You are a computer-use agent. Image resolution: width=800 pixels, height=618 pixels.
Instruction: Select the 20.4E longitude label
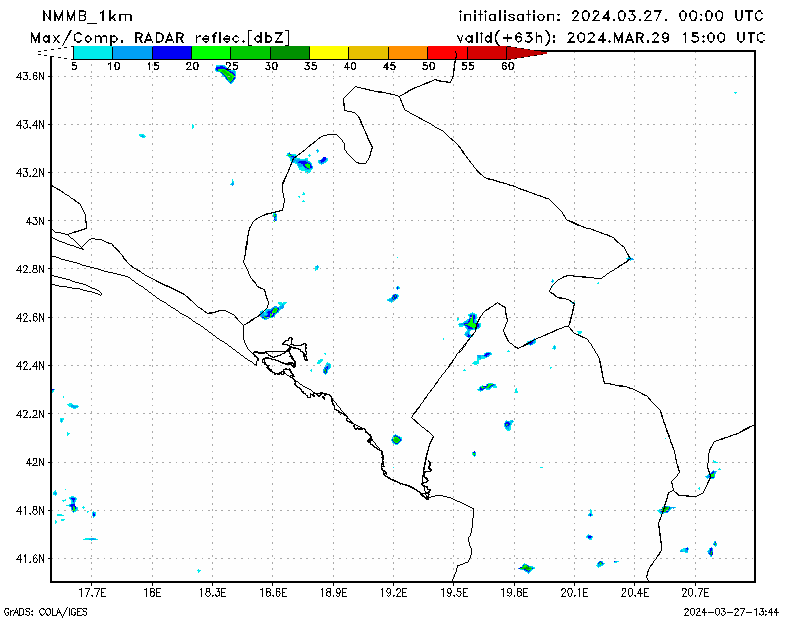(634, 593)
